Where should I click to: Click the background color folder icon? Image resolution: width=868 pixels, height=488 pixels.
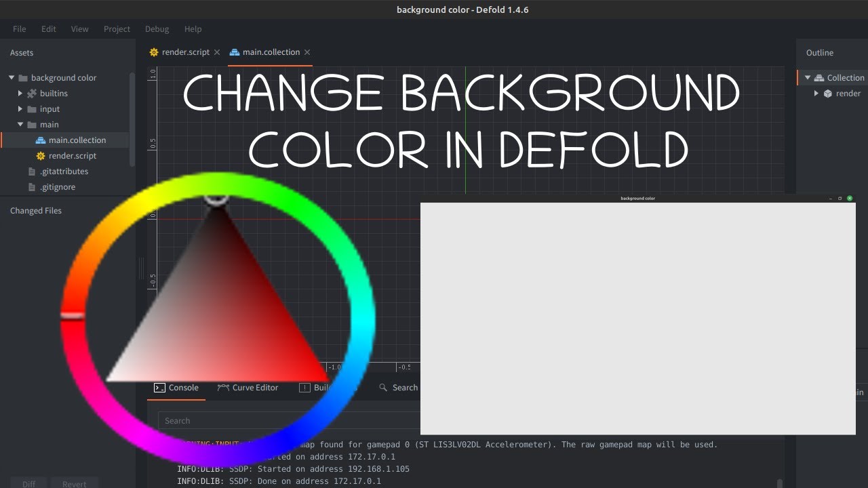[x=23, y=78]
